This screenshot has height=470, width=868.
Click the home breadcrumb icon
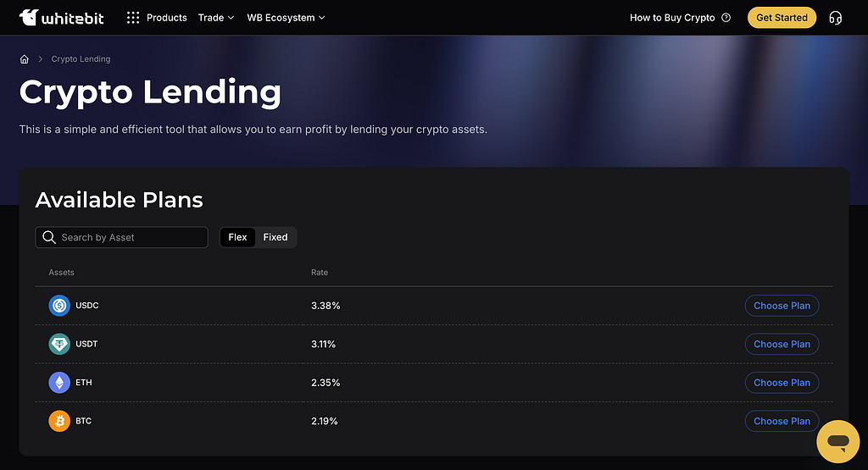pos(25,59)
